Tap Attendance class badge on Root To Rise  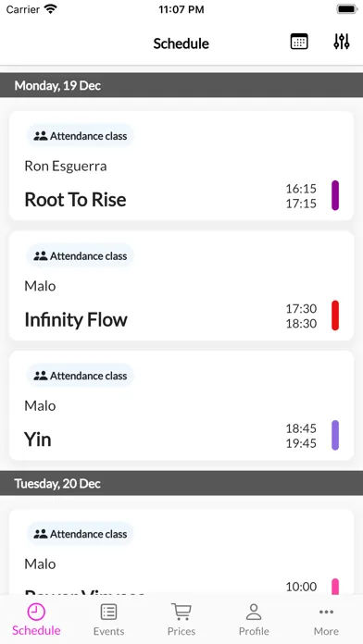point(81,136)
